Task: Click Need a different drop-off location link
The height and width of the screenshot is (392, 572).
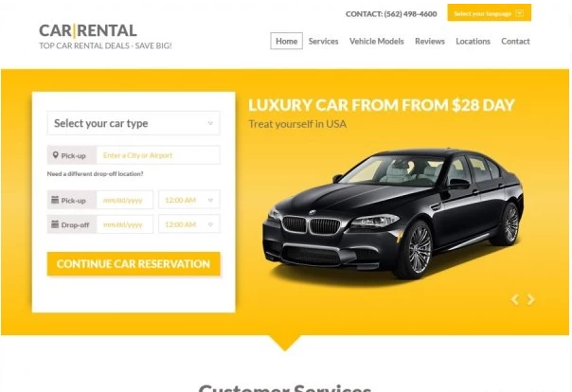Action: pyautogui.click(x=96, y=174)
